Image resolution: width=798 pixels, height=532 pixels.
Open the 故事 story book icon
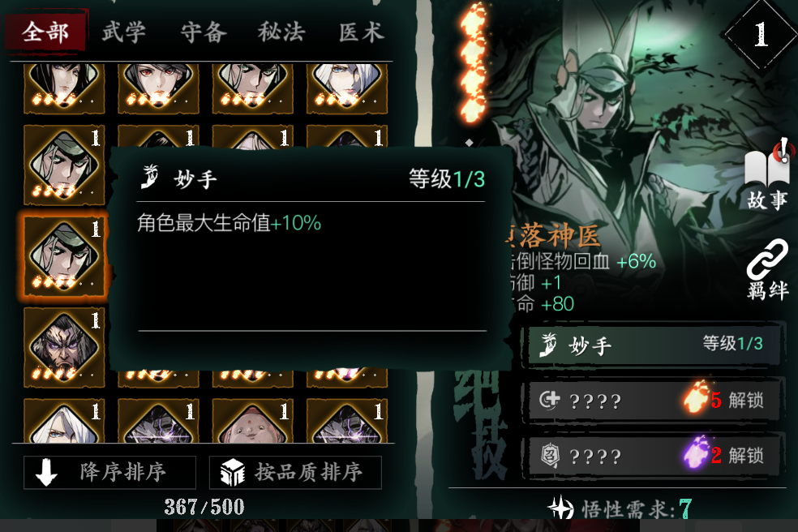point(766,164)
